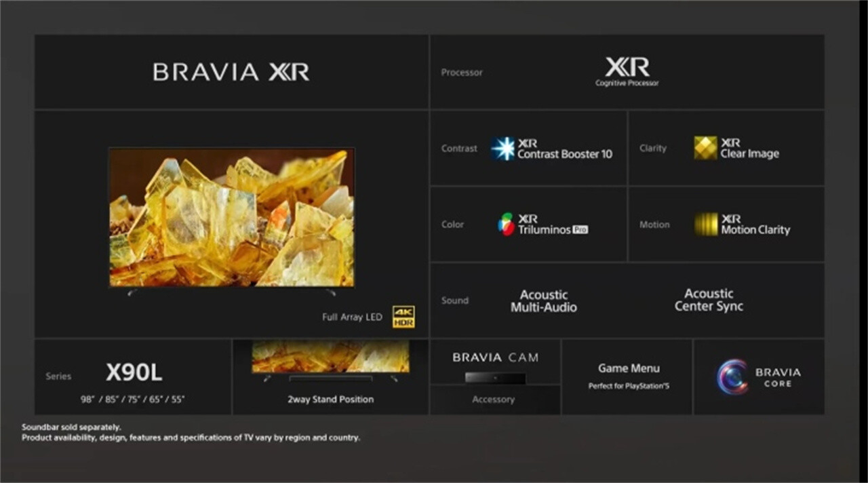This screenshot has height=483, width=868.
Task: Select the "BRAVIA CORE" wordmark text
Action: tap(778, 377)
